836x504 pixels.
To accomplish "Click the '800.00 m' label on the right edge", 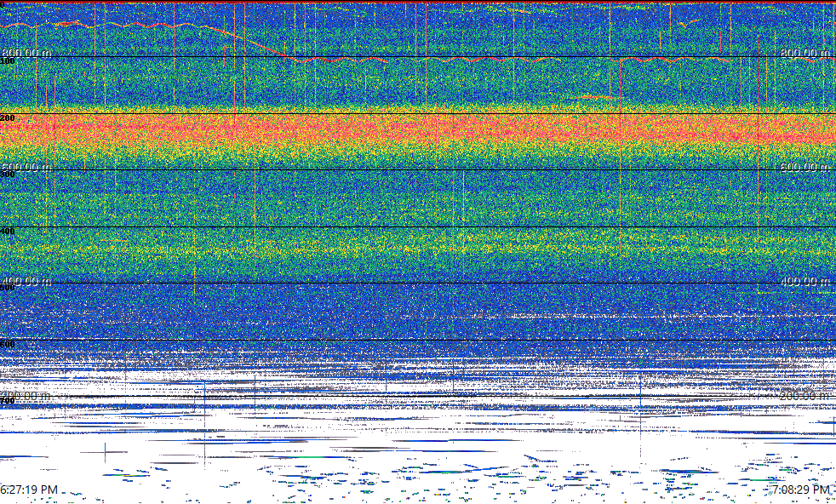I will pos(805,53).
